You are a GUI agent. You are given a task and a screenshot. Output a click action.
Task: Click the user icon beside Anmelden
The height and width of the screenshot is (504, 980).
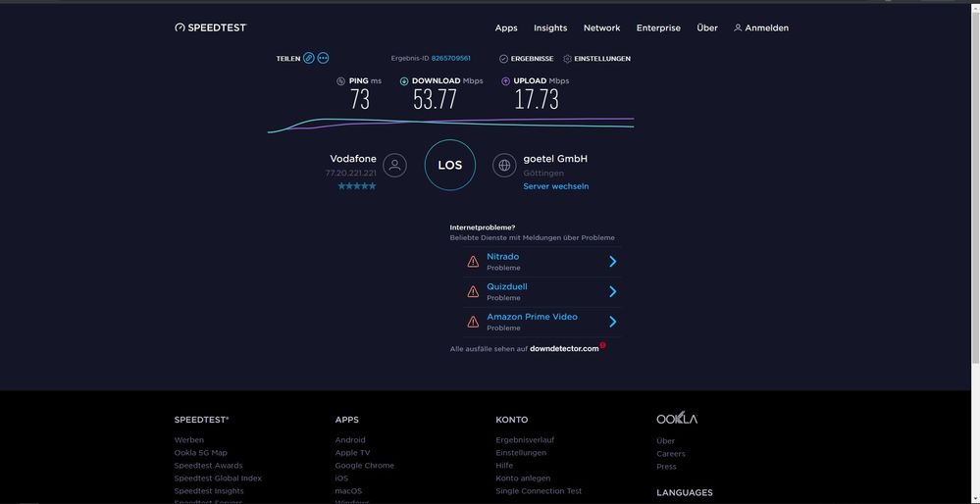[x=738, y=28]
